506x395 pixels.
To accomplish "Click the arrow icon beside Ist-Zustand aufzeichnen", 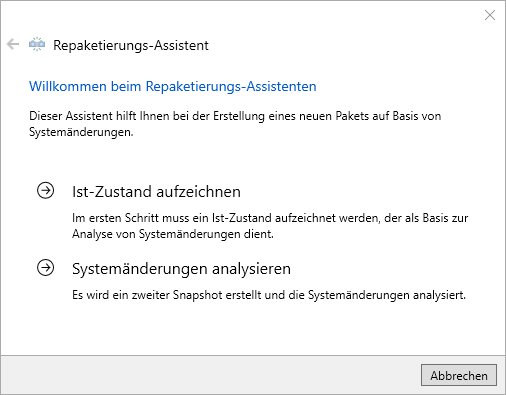I will click(45, 191).
